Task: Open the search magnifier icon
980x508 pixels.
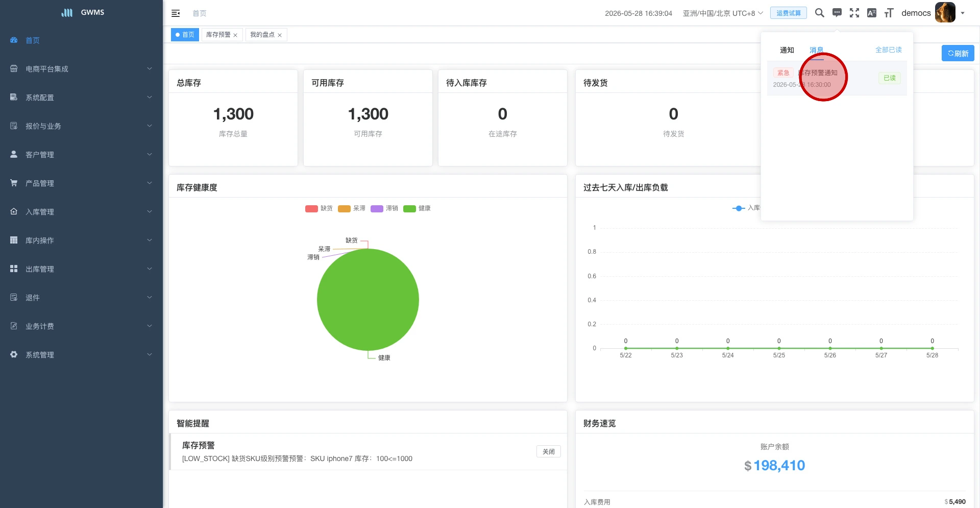Action: 819,13
